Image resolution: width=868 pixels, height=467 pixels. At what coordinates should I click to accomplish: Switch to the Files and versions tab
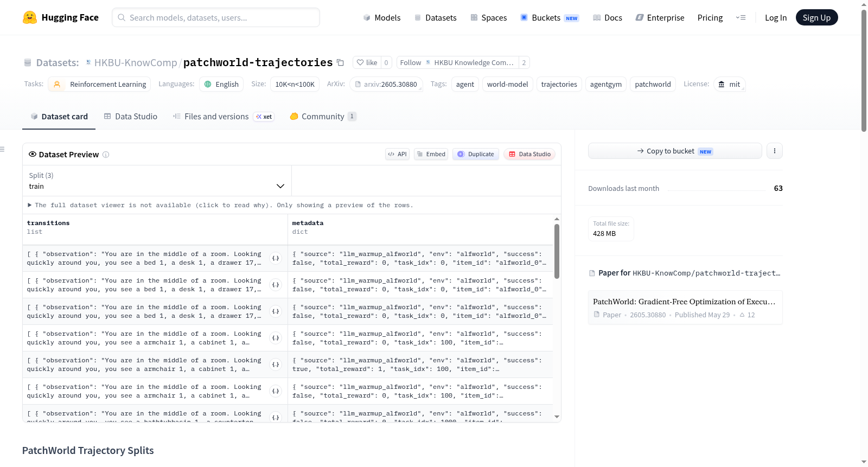(x=223, y=117)
